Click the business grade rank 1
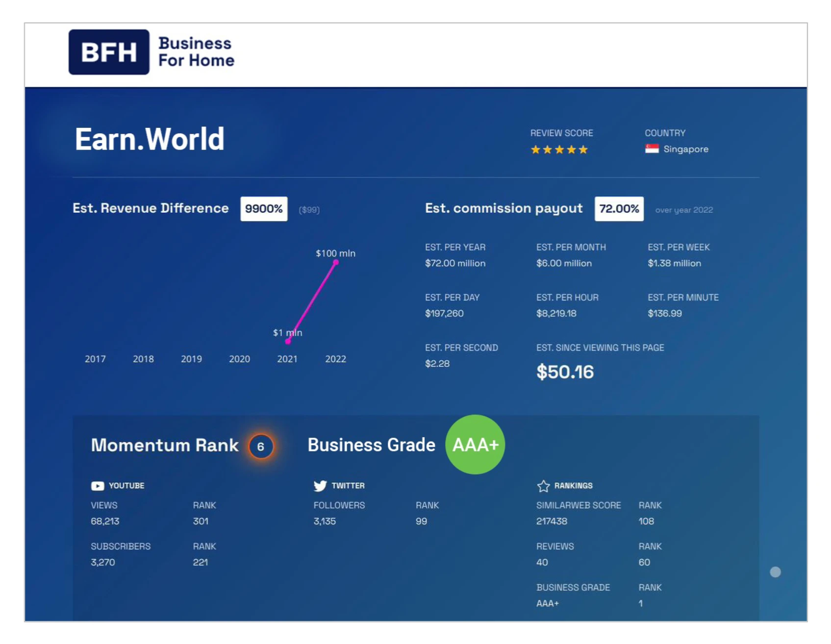The image size is (831, 644). point(641,603)
